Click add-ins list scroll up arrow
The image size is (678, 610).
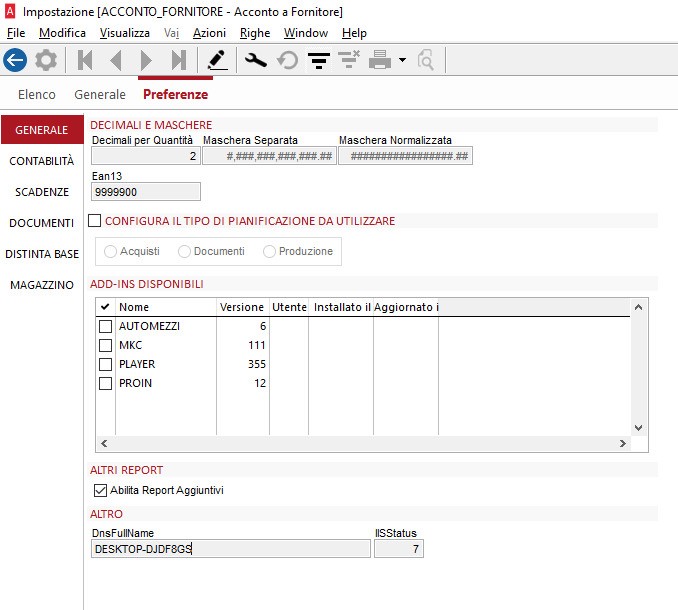coord(638,307)
